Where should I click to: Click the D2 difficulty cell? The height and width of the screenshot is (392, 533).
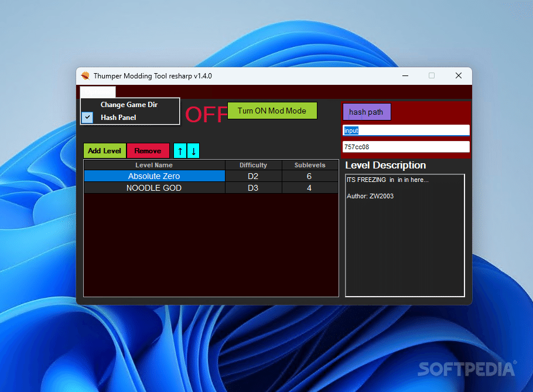pyautogui.click(x=253, y=176)
